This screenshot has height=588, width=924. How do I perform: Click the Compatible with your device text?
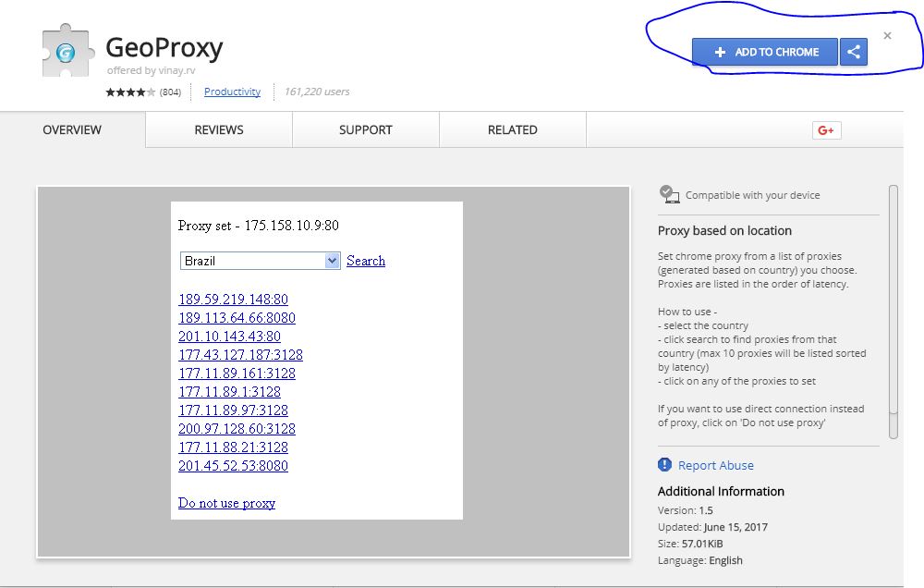752,195
